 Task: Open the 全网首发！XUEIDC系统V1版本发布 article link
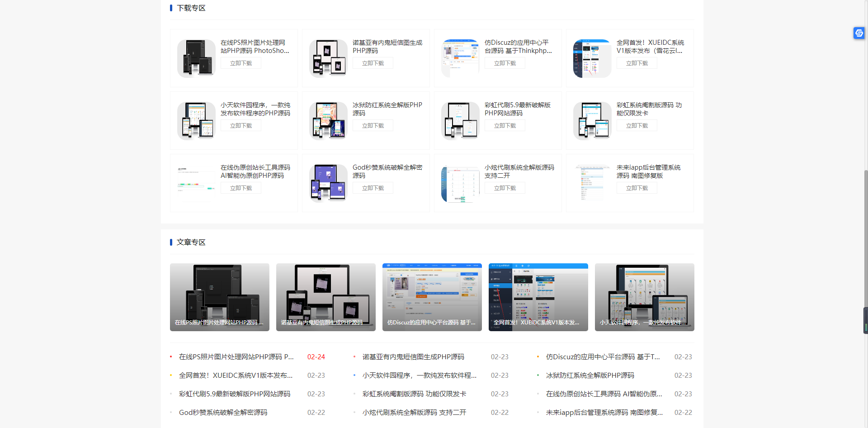[x=235, y=375]
